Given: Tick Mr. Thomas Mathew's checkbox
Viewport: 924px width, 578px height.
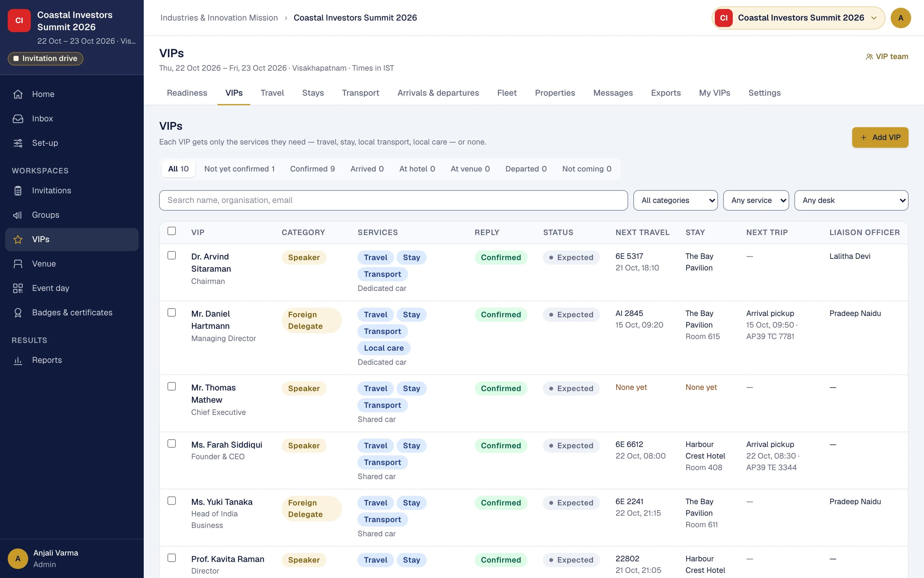Looking at the screenshot, I should (172, 386).
